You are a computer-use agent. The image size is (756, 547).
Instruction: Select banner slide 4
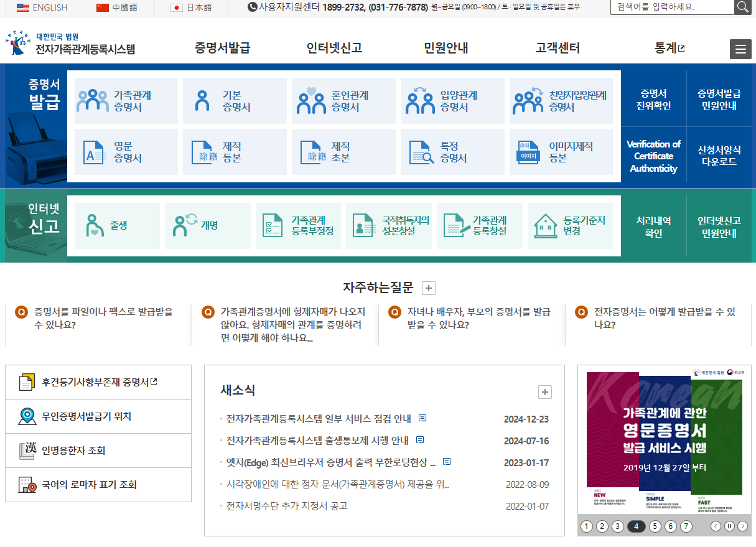click(x=636, y=526)
